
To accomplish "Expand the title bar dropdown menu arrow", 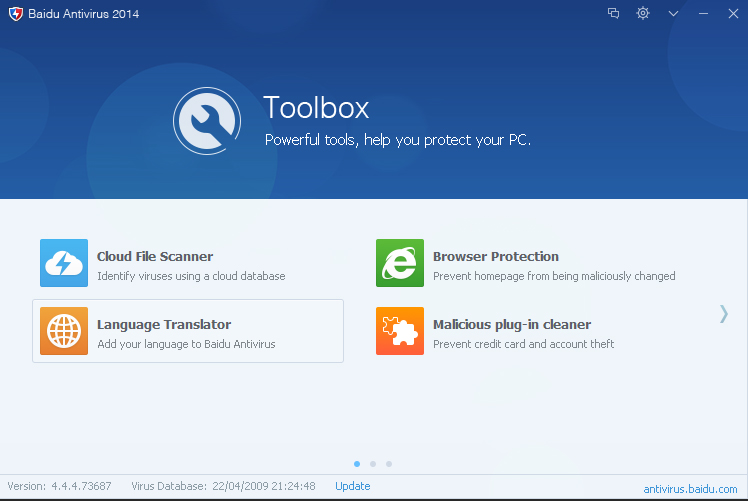I will point(673,14).
